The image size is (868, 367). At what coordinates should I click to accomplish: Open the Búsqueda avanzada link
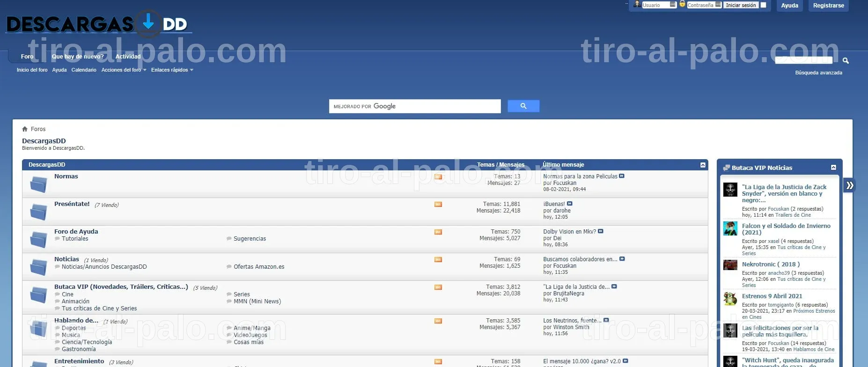[x=818, y=73]
